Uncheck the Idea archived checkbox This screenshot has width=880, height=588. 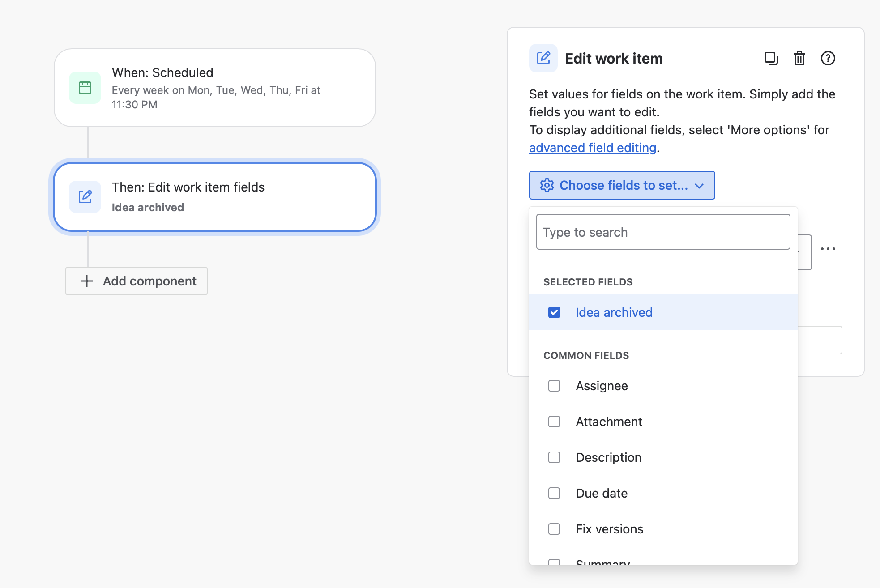pos(554,312)
